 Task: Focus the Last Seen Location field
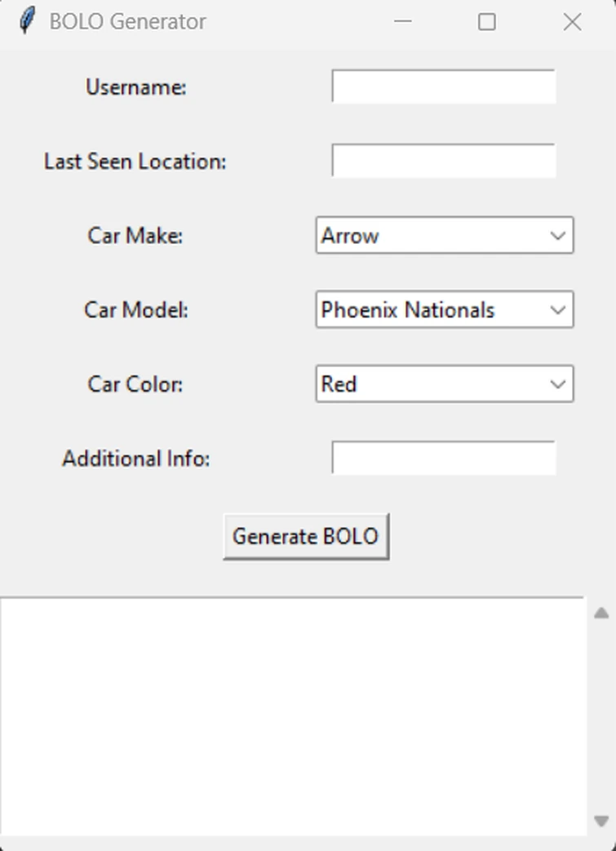coord(443,161)
